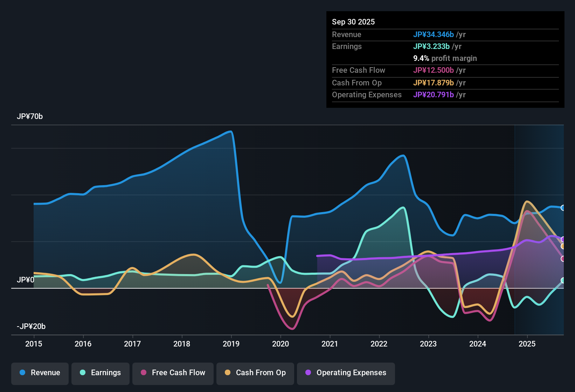
Task: Click the JP¥3.233b Earnings value in tooltip
Action: point(432,46)
